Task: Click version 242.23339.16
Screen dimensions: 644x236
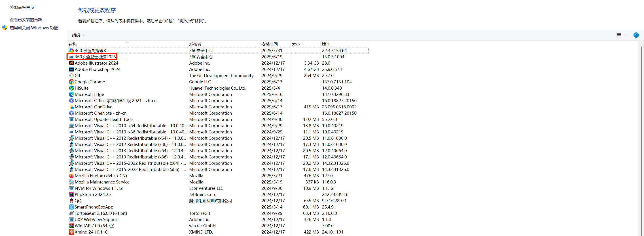Action: point(335,194)
